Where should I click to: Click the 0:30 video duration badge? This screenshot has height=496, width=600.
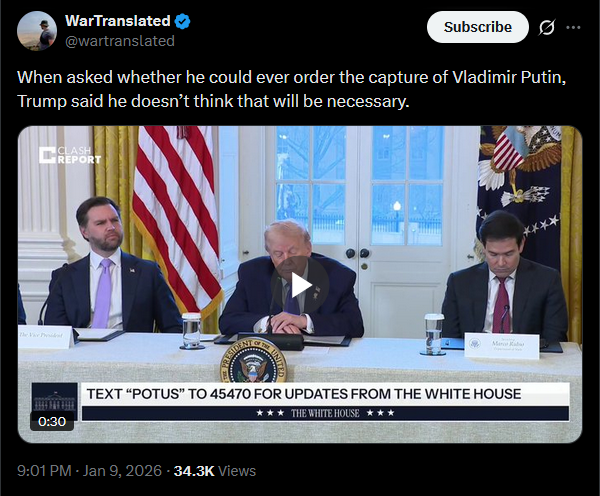click(x=52, y=421)
